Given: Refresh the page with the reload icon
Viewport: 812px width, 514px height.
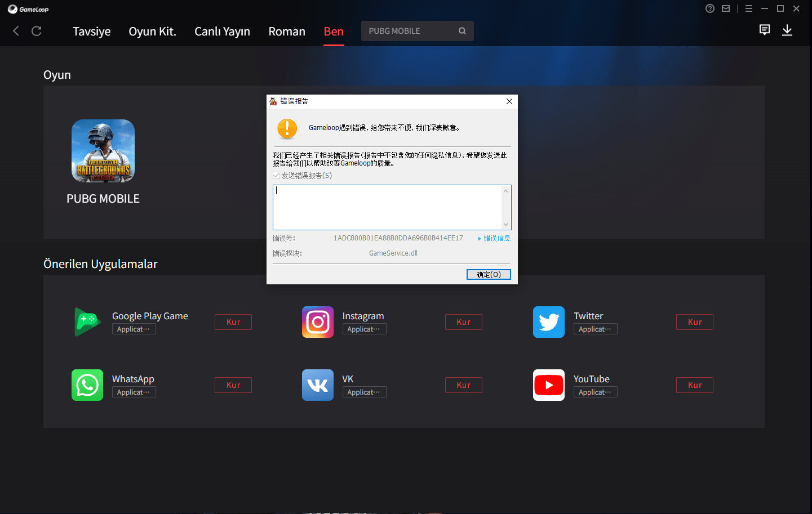Looking at the screenshot, I should pos(37,31).
